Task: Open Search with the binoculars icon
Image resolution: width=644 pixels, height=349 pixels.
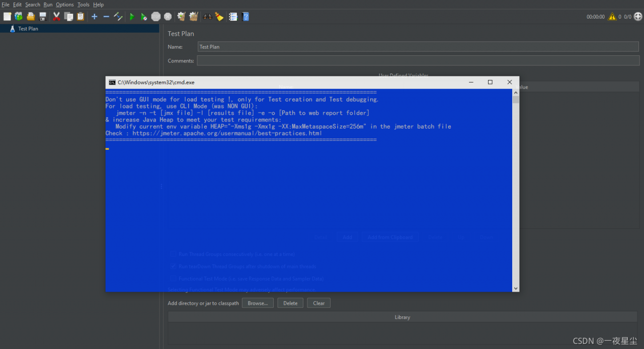Action: click(207, 17)
